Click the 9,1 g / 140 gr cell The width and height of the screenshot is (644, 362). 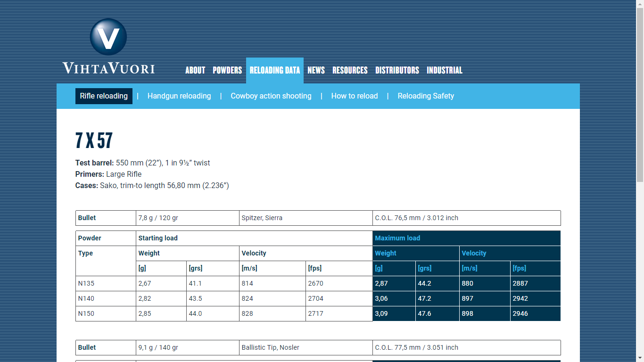click(x=188, y=348)
